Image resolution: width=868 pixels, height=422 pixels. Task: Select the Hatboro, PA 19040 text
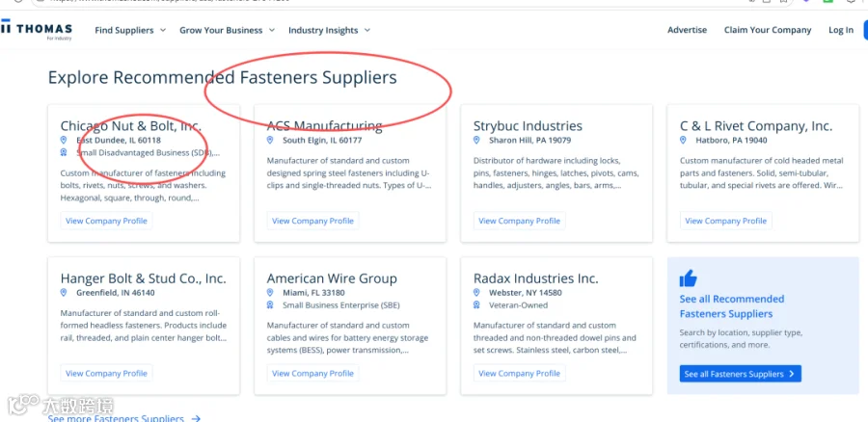click(731, 141)
